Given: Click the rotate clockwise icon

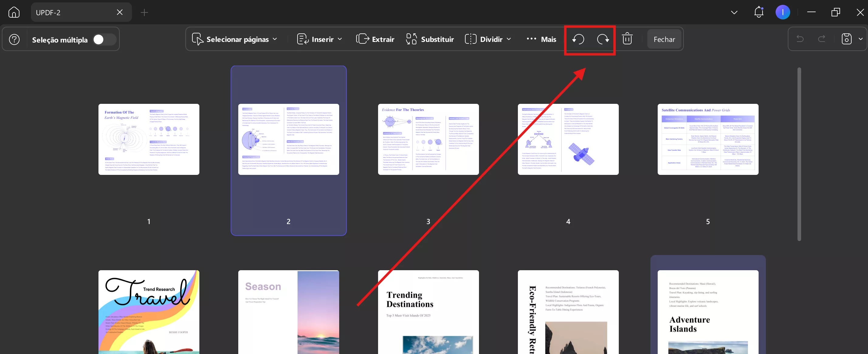Looking at the screenshot, I should click(x=603, y=39).
